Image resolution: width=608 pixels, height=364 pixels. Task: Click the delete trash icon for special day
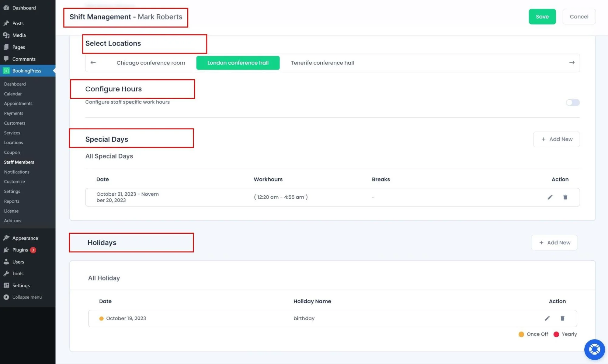click(565, 197)
